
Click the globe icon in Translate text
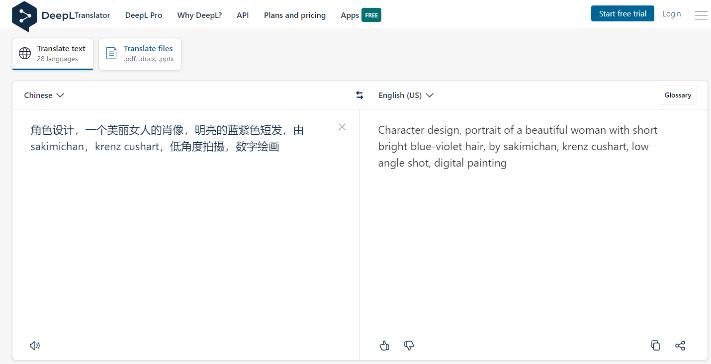(25, 53)
